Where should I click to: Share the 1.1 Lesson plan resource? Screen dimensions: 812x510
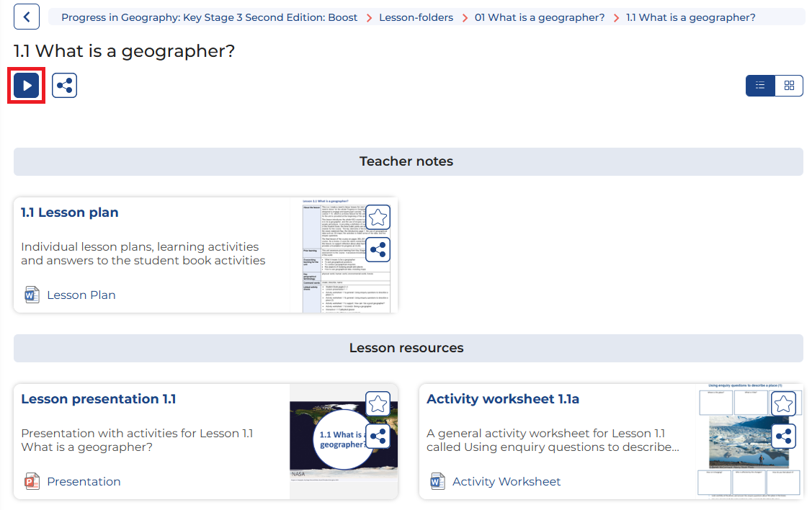click(378, 250)
